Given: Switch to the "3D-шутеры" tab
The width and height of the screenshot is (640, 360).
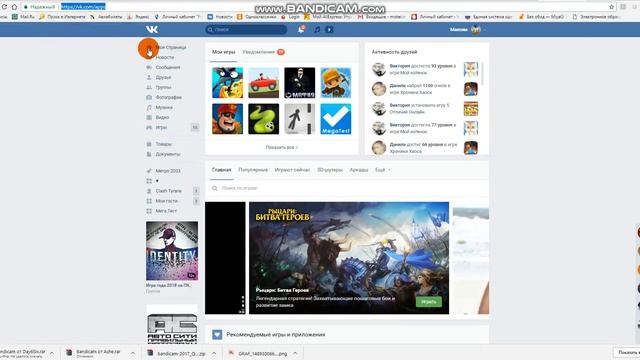Looking at the screenshot, I should (330, 170).
